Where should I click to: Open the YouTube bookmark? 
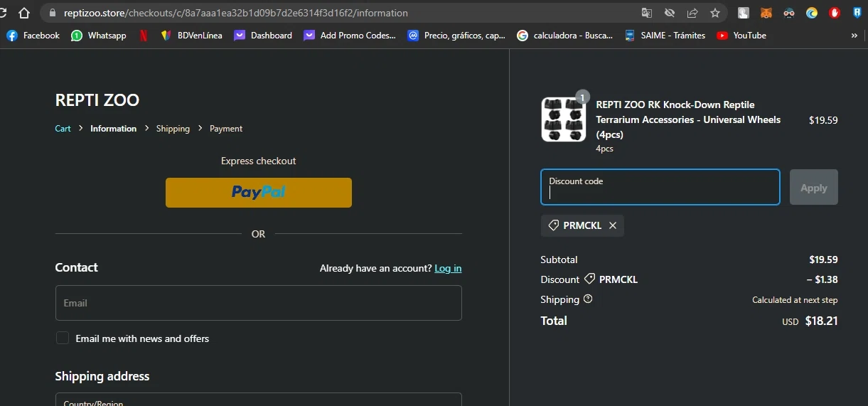coord(741,35)
